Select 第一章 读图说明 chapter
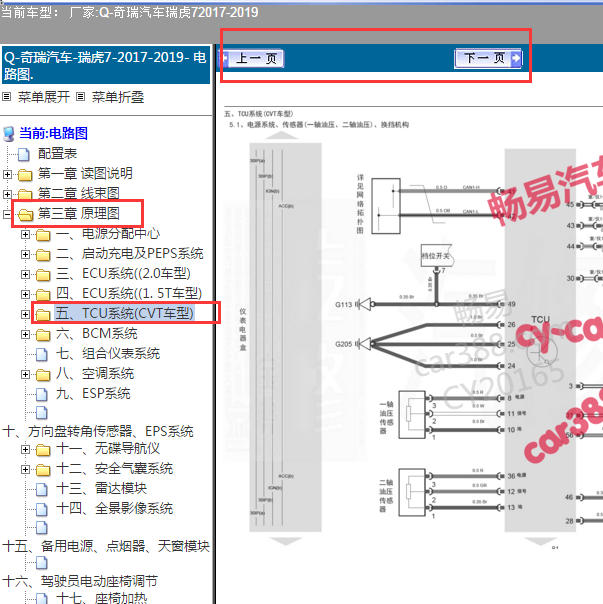Image resolution: width=603 pixels, height=604 pixels. (85, 173)
